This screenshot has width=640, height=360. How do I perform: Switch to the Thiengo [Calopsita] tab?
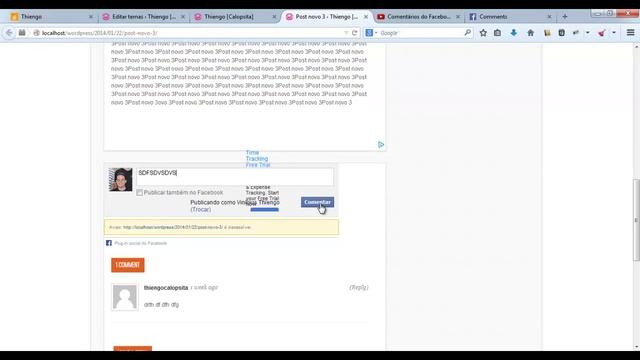point(236,17)
